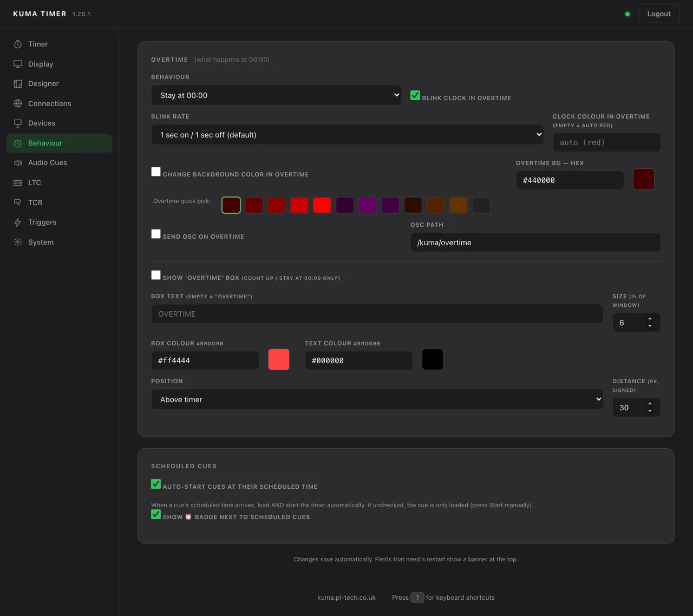Viewport: 693px width, 616px height.
Task: Click the Clock Colour in Overtime field
Action: click(606, 142)
